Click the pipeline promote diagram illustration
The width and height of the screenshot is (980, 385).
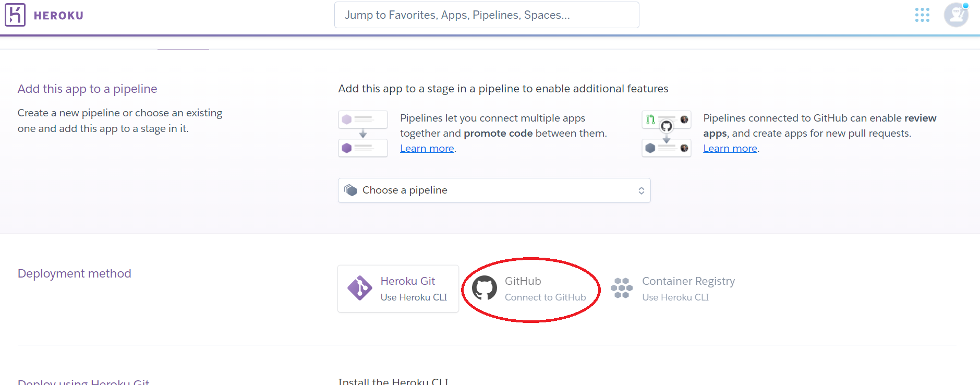363,134
